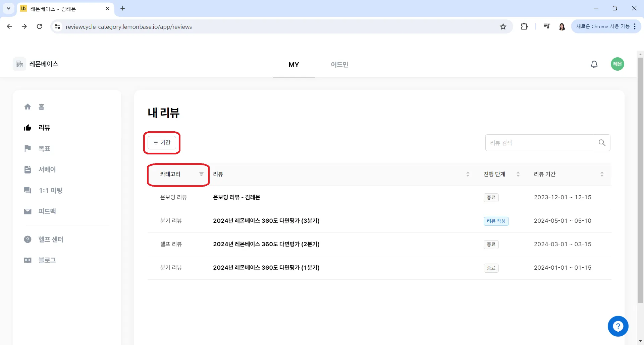Click the notification bell icon
644x345 pixels.
(594, 64)
